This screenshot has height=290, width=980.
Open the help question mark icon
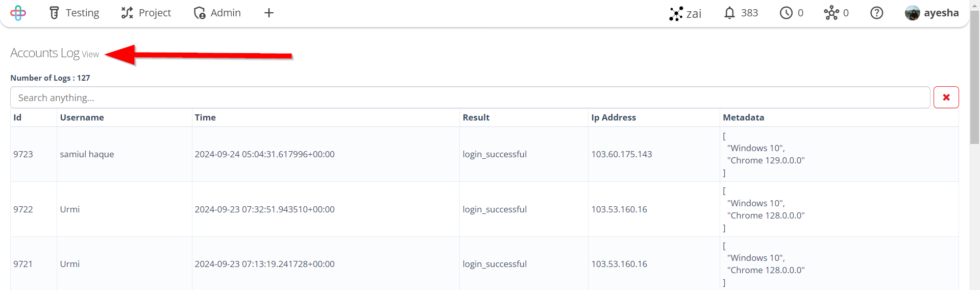click(x=876, y=13)
